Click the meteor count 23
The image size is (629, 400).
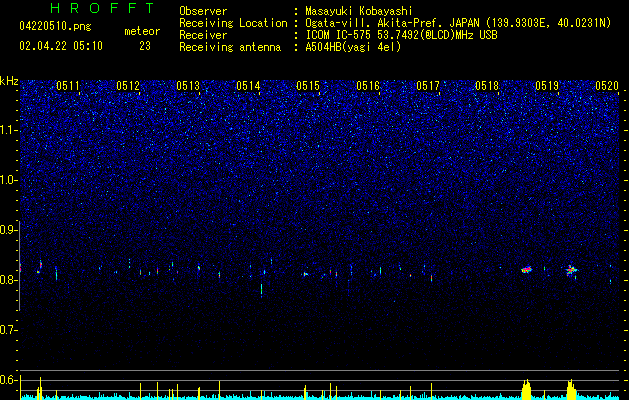[145, 46]
